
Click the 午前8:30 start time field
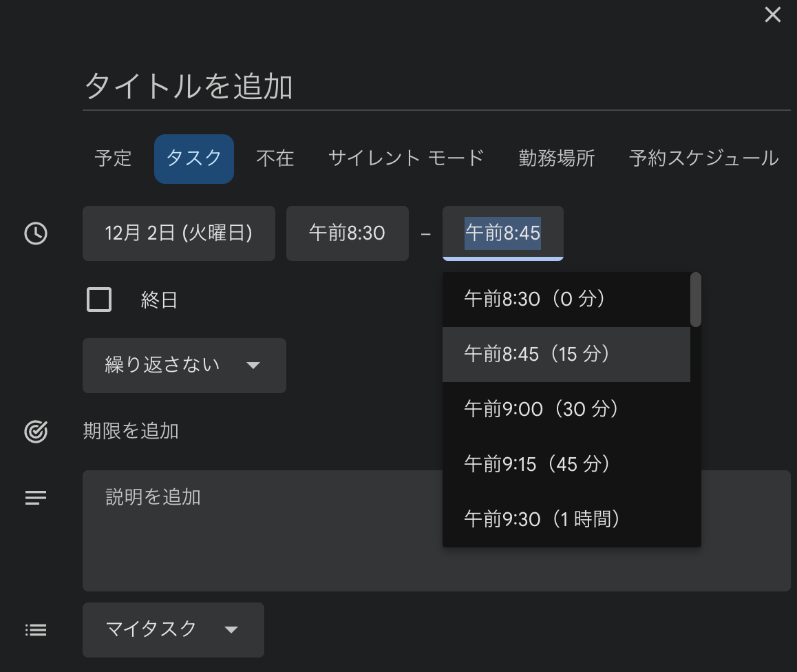347,233
